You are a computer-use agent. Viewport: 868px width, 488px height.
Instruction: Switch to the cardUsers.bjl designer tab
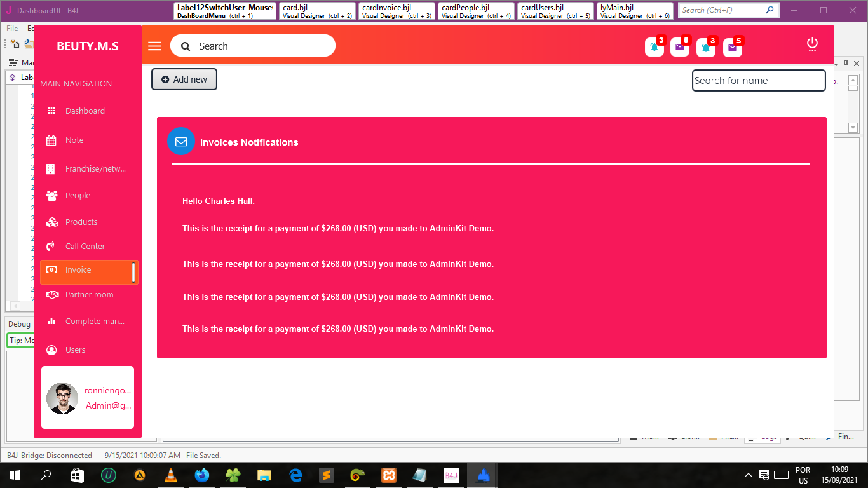pyautogui.click(x=556, y=11)
